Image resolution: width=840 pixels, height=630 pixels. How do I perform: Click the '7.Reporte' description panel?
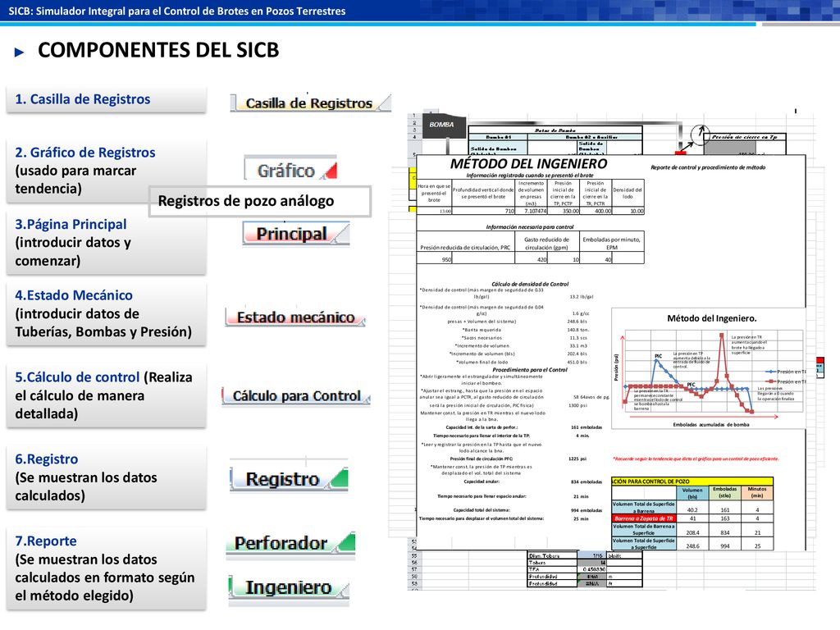106,568
